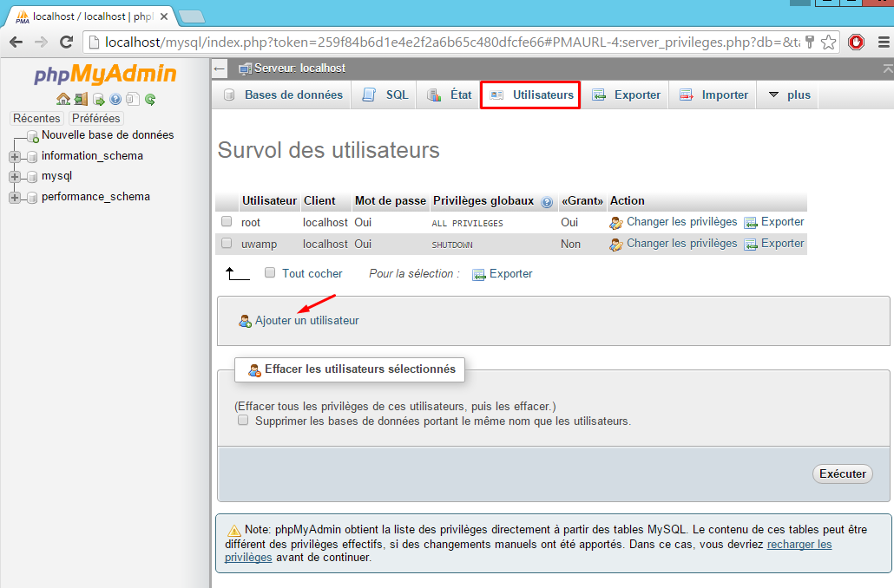Click the MySQL documentation pages icon
This screenshot has width=894, height=588.
(133, 99)
